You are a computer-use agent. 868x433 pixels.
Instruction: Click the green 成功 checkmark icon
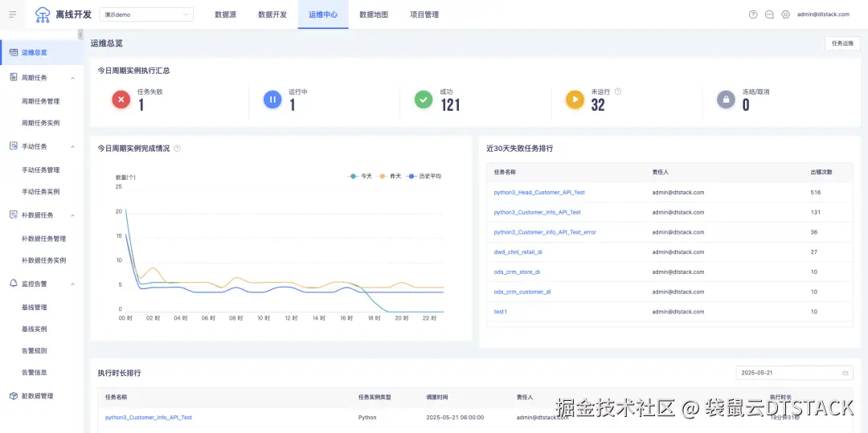424,100
